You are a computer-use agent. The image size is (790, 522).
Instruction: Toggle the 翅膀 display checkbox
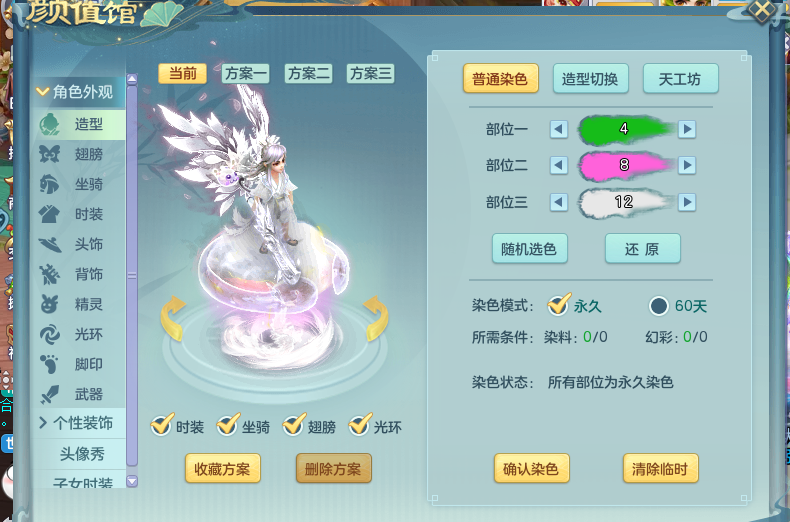pos(293,426)
